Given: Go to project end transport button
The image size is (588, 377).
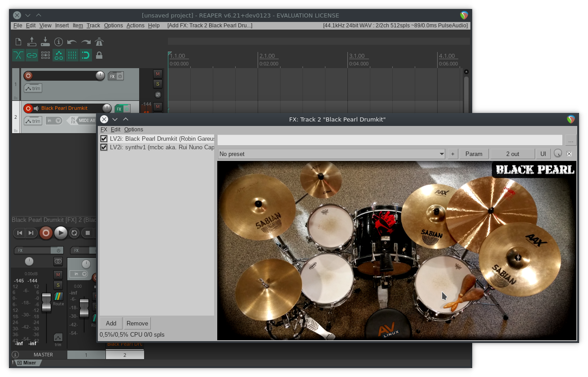Looking at the screenshot, I should click(x=31, y=233).
